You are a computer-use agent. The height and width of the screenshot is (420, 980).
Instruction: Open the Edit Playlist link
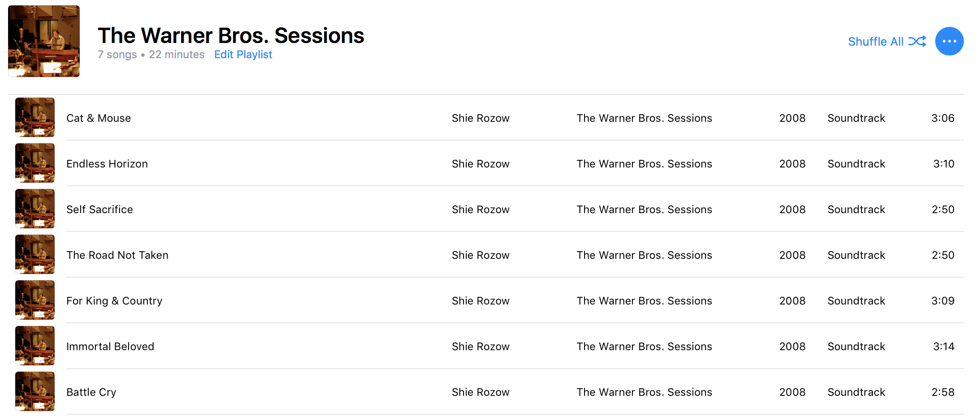click(243, 55)
